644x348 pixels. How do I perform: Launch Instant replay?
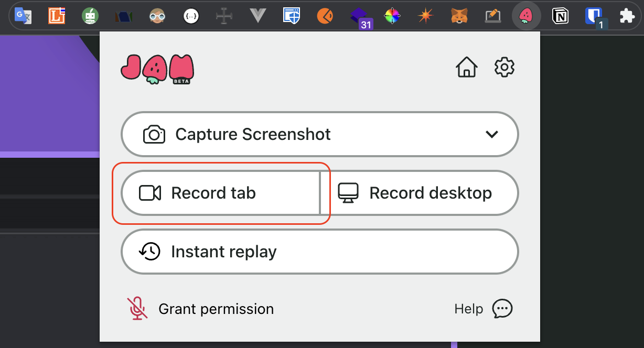click(319, 252)
